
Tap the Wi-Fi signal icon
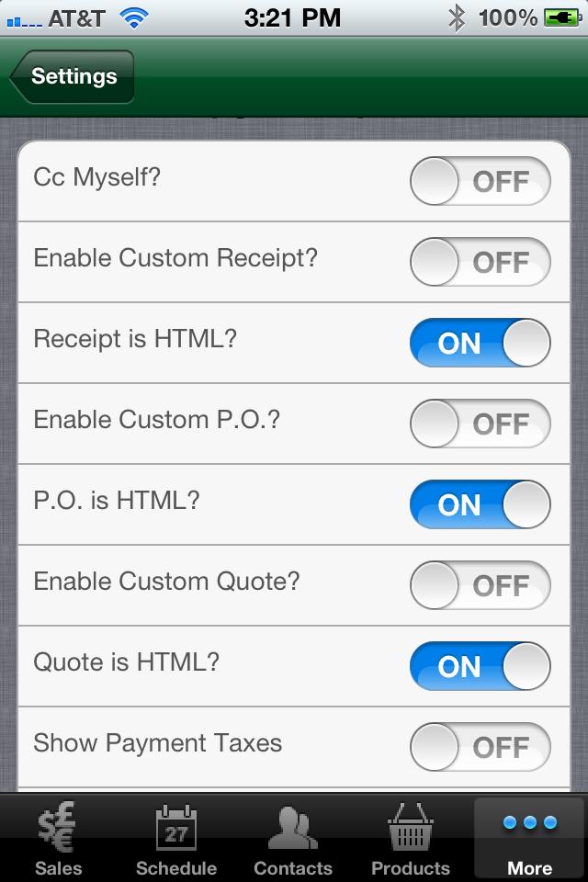(134, 18)
